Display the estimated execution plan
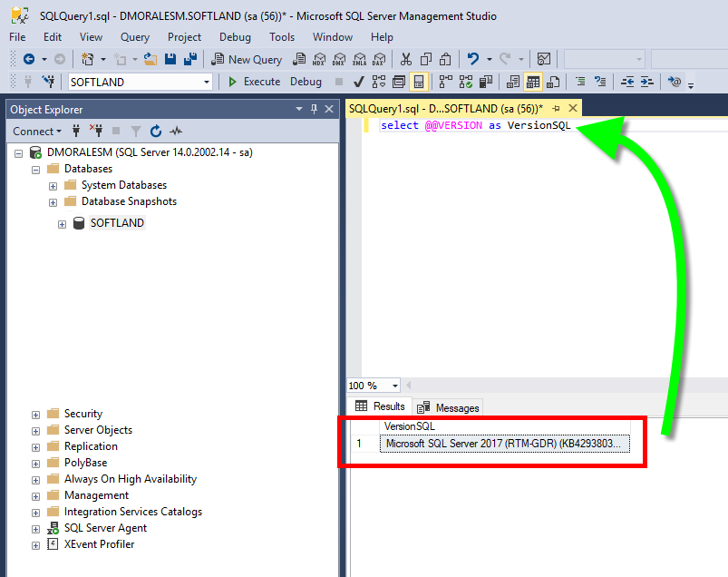The height and width of the screenshot is (577, 728). (379, 83)
